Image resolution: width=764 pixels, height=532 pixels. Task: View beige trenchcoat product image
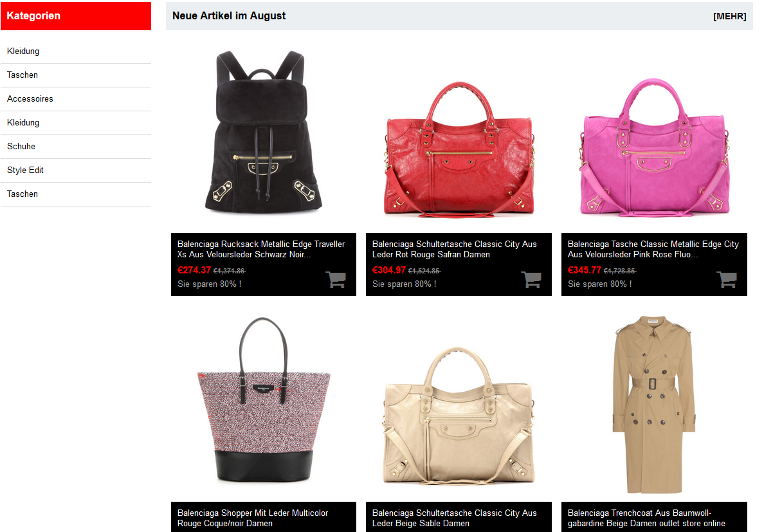click(653, 405)
